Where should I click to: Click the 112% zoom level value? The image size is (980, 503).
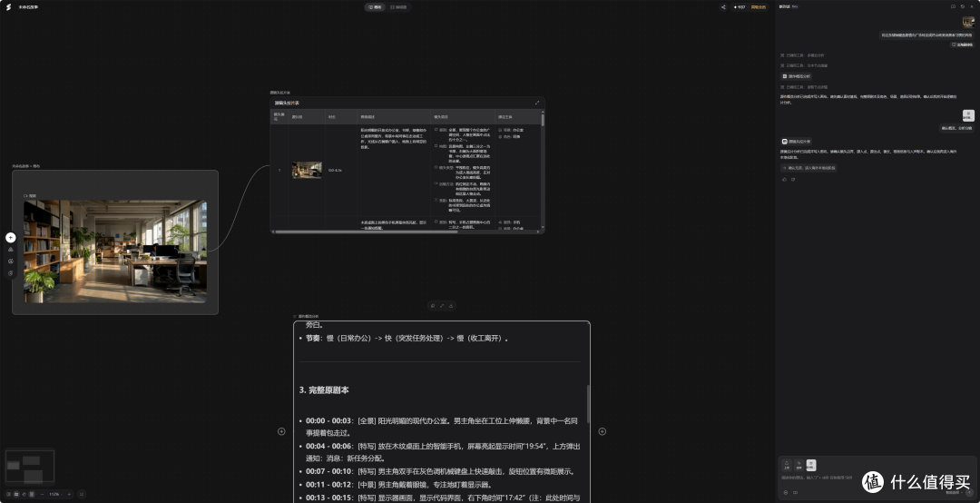click(55, 494)
